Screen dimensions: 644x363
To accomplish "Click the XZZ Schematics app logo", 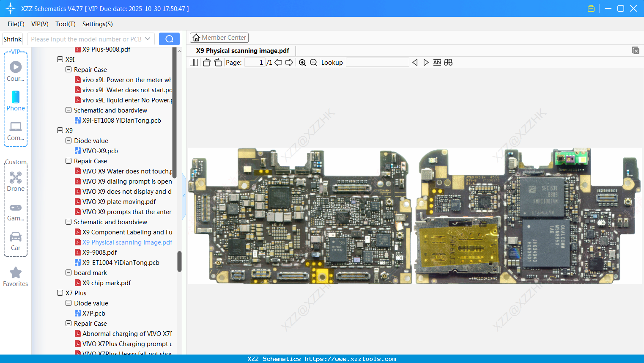I will 11,8.
